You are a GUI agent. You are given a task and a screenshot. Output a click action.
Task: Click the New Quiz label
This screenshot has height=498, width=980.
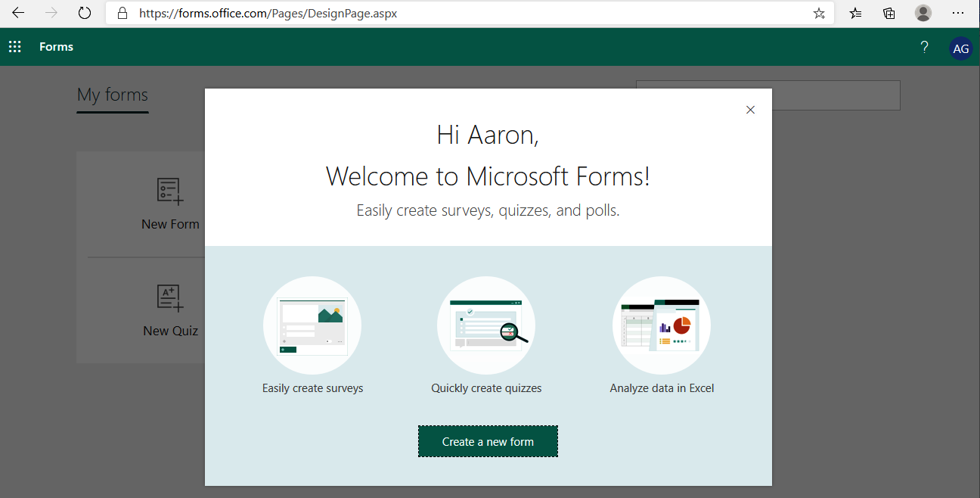(x=170, y=331)
